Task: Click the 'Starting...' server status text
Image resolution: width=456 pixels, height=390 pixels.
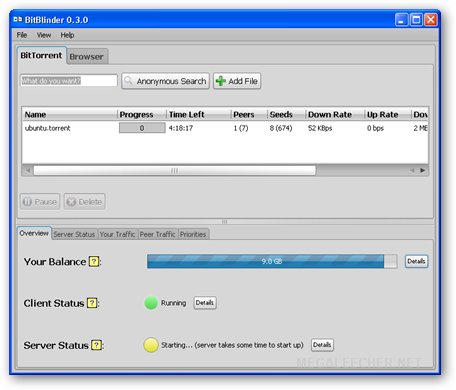Action: pos(232,345)
